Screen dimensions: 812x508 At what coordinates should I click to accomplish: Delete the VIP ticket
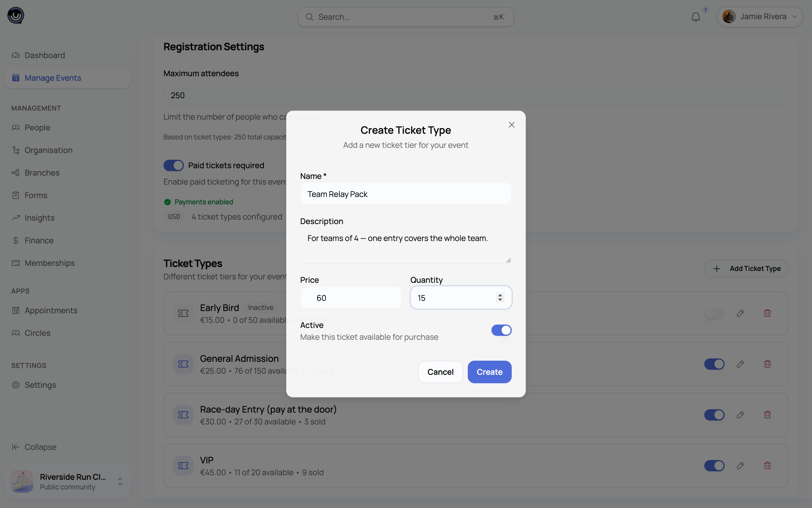[767, 466]
